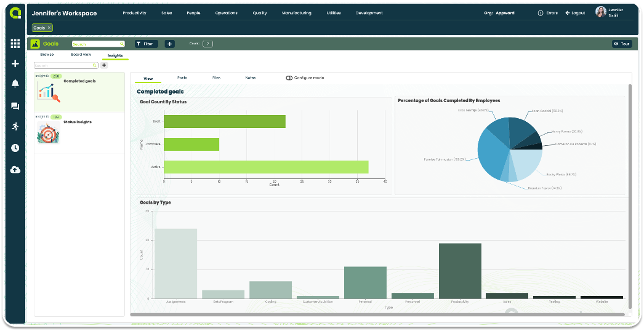Open the Productivity menu
This screenshot has height=331, width=644.
pos(134,13)
